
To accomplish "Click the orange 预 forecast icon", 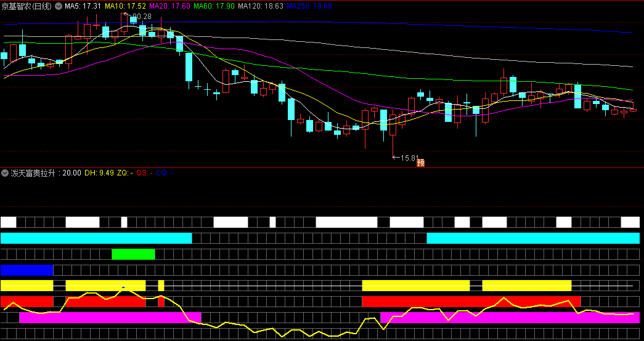I will pyautogui.click(x=420, y=162).
